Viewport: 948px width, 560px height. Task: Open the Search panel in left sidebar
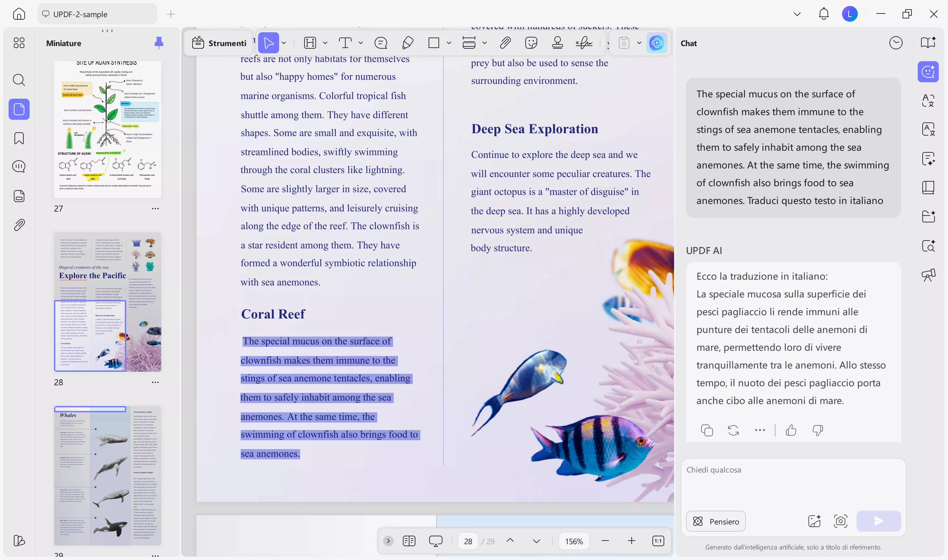18,80
